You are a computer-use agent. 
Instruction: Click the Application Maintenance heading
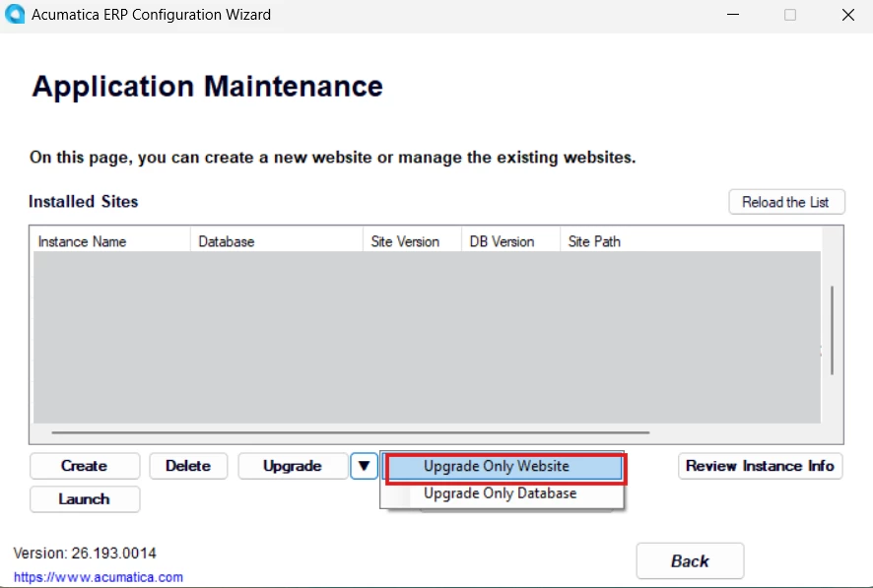(207, 87)
